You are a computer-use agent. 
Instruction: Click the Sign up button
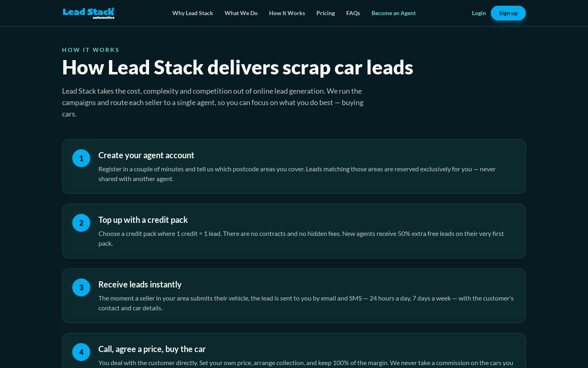coord(508,13)
